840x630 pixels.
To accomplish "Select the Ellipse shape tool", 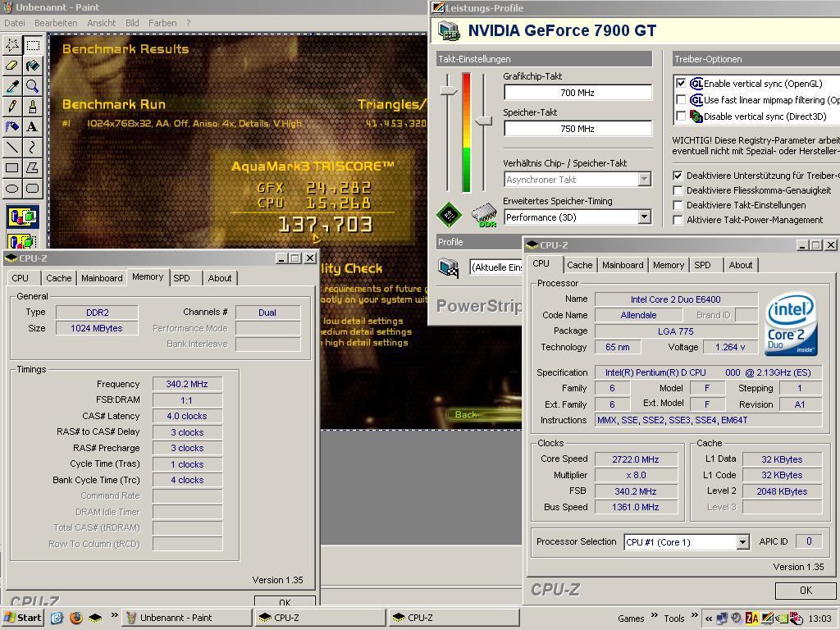I will 12,188.
